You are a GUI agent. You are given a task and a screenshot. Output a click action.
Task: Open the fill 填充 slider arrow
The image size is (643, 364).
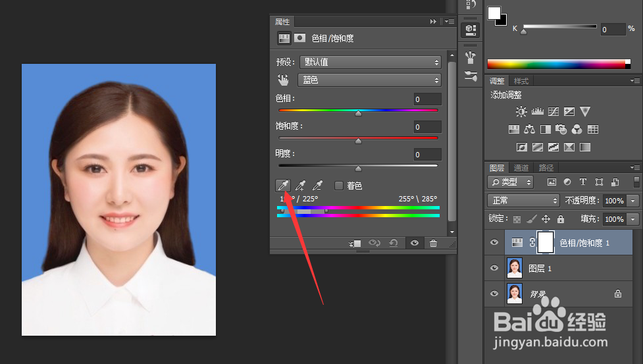coord(633,219)
